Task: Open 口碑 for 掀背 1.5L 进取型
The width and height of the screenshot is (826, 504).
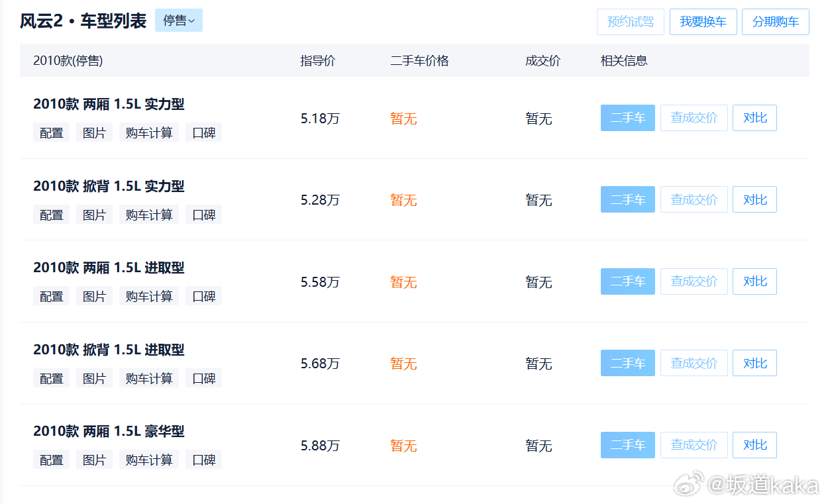Action: (x=203, y=378)
